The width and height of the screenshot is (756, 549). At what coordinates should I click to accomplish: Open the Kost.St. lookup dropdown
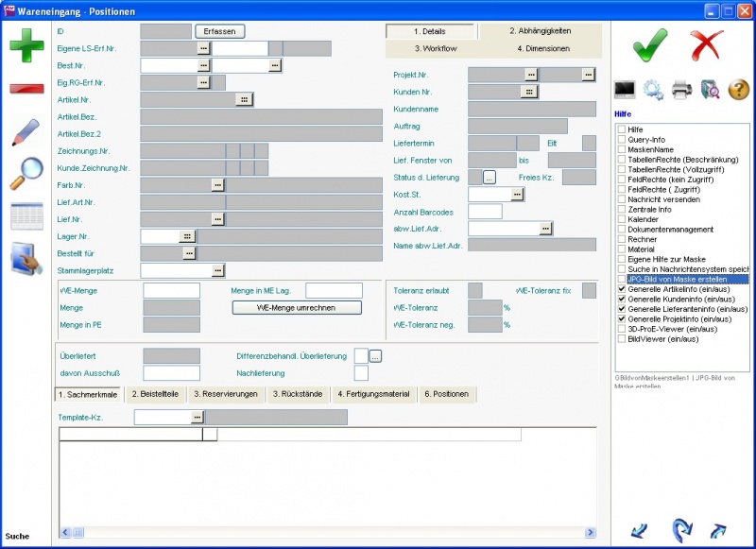click(517, 194)
